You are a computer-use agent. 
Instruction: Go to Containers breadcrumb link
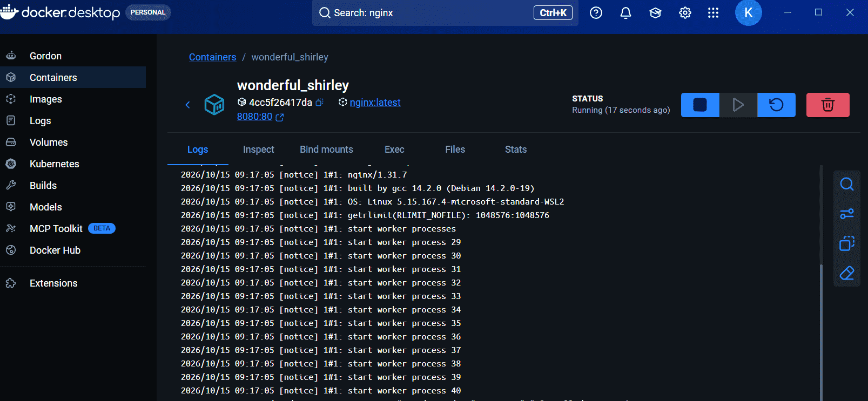click(x=213, y=57)
